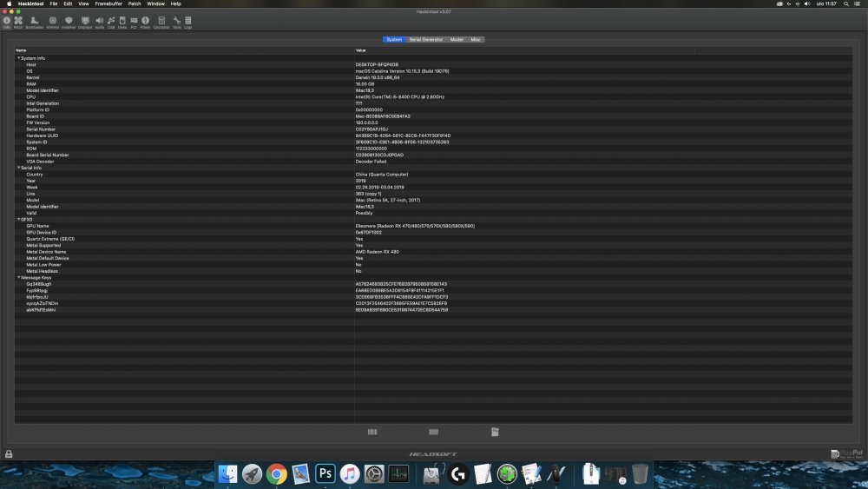Collapse the GFX0 group
Screen dimensions: 868x489
18,219
